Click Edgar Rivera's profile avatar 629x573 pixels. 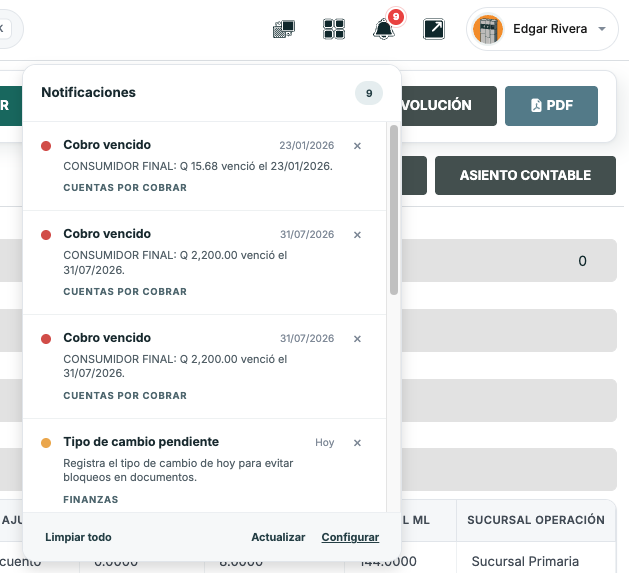488,29
